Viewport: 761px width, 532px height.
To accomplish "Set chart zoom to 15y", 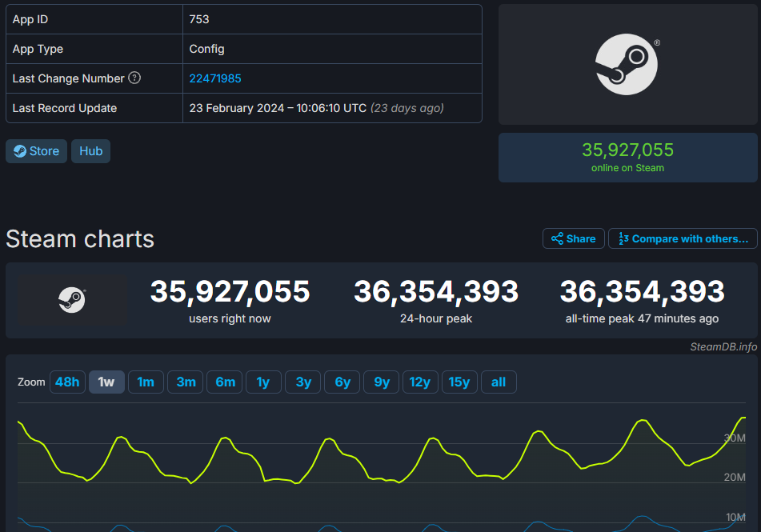I will click(459, 382).
